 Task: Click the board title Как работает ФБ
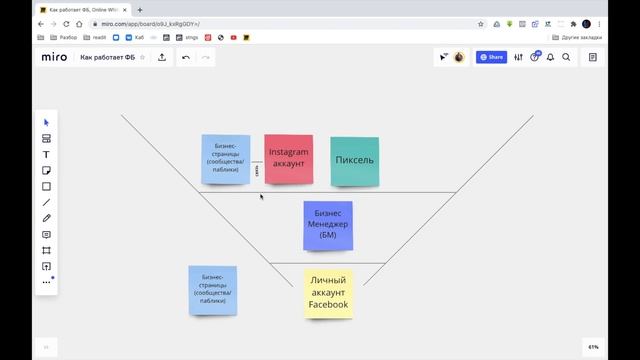[107, 58]
